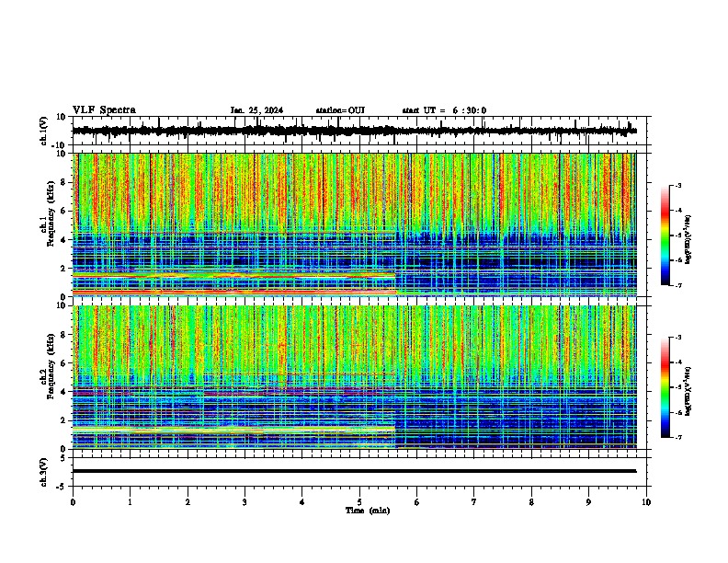Select the date 'Jan. 25, 2024'
Viewport: 728px width, 563px height.
click(x=256, y=110)
